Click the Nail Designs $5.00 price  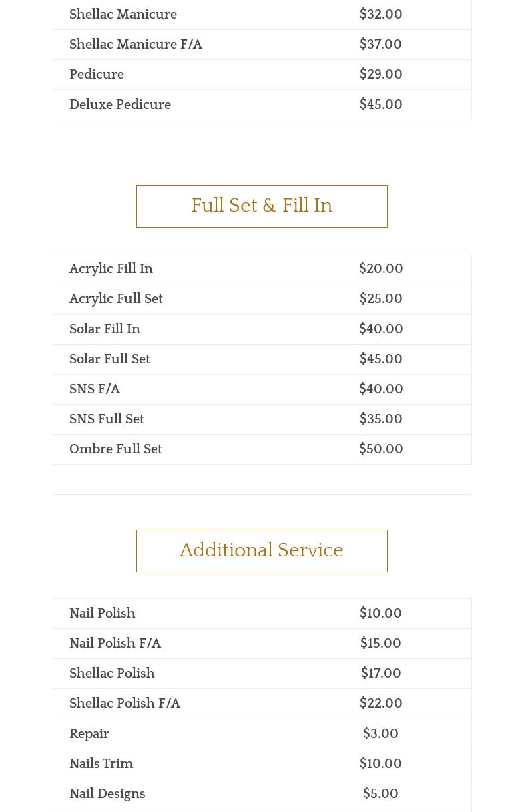point(380,794)
